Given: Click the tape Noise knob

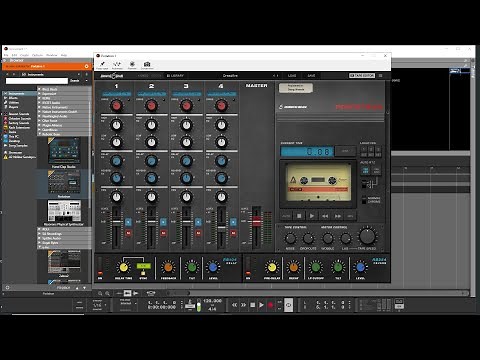Looking at the screenshot, I should click(x=290, y=238).
